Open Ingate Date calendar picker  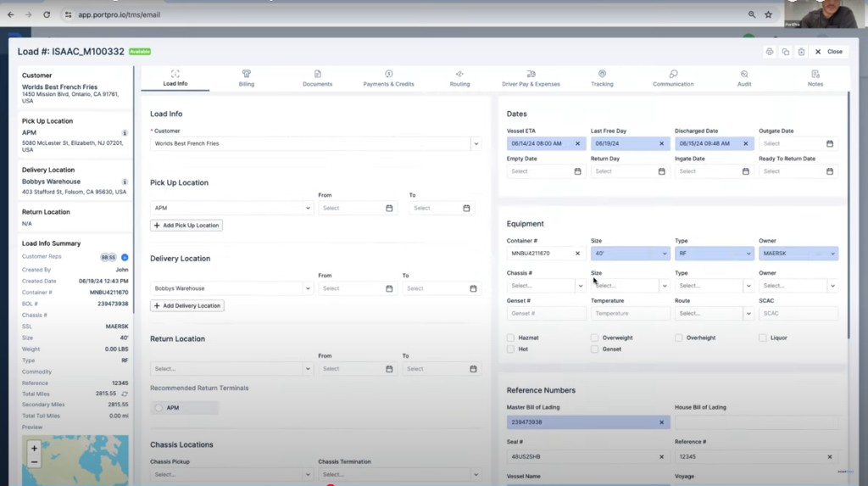(746, 171)
